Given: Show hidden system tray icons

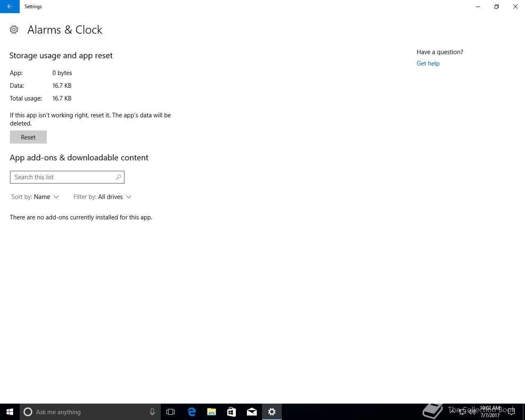Looking at the screenshot, I should coord(452,411).
